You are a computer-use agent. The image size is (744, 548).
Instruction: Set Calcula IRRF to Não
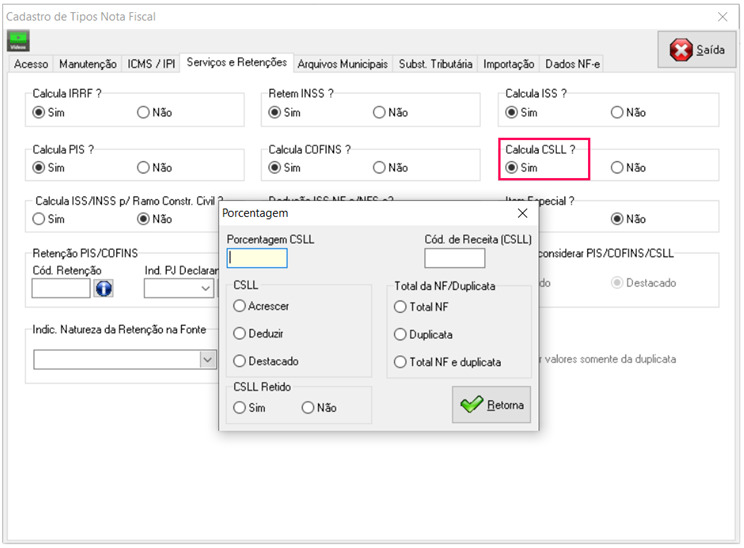[x=143, y=113]
